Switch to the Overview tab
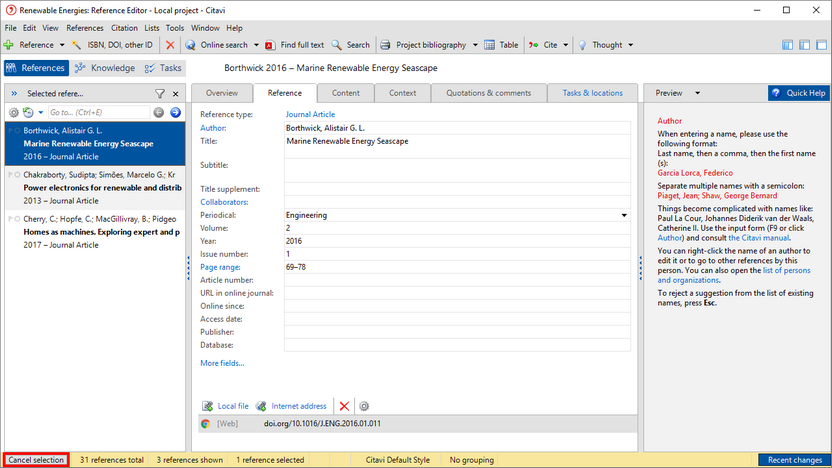 coord(222,93)
